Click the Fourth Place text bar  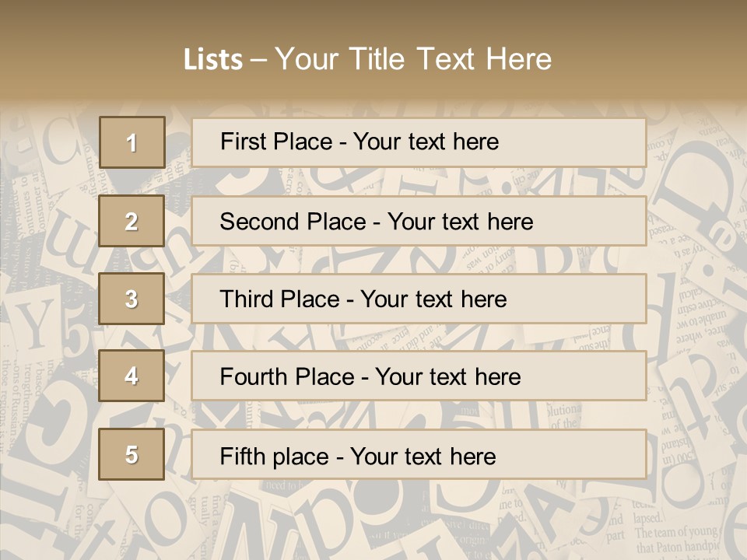point(419,376)
